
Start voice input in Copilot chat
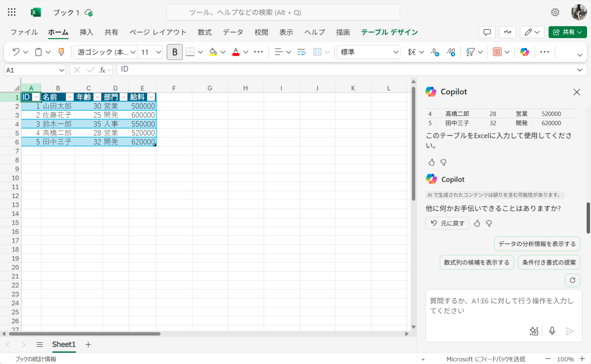pyautogui.click(x=552, y=331)
